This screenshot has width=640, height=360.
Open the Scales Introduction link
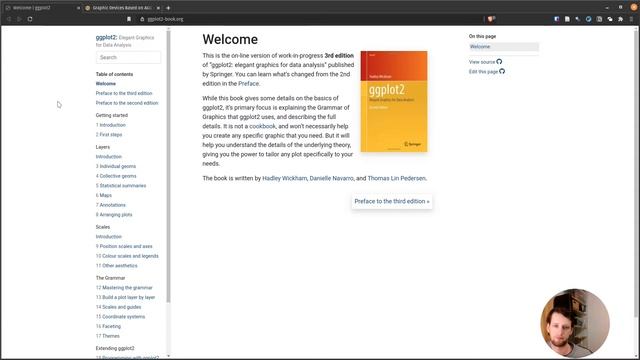[x=109, y=237]
